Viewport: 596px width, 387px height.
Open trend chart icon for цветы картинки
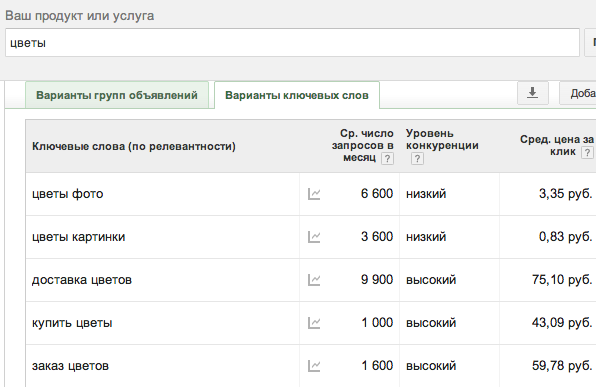[314, 237]
